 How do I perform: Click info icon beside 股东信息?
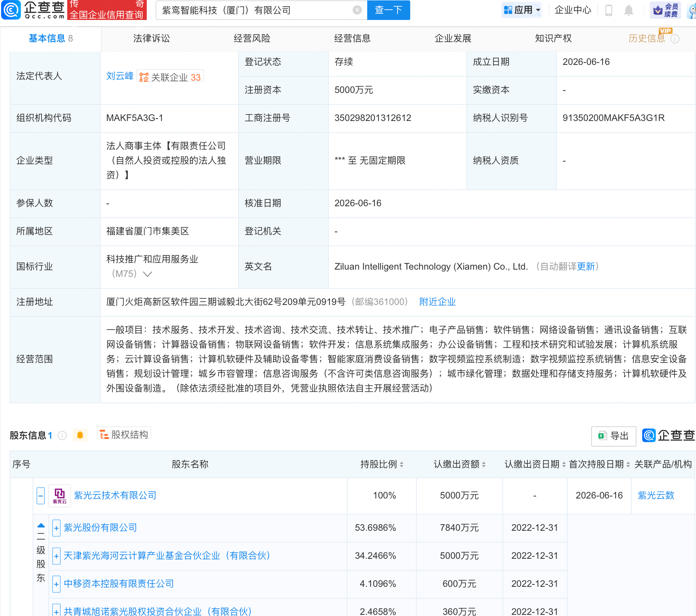62,436
